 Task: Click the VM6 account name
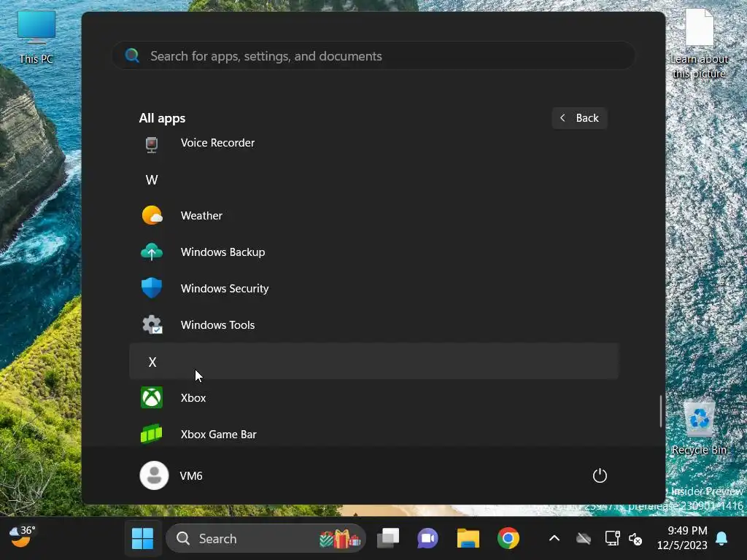(x=190, y=475)
